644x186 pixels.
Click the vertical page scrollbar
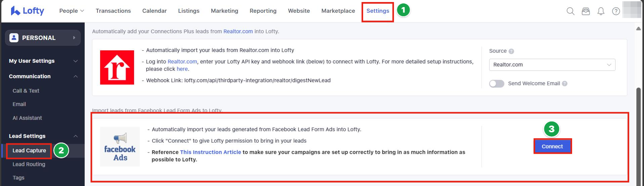tap(638, 134)
